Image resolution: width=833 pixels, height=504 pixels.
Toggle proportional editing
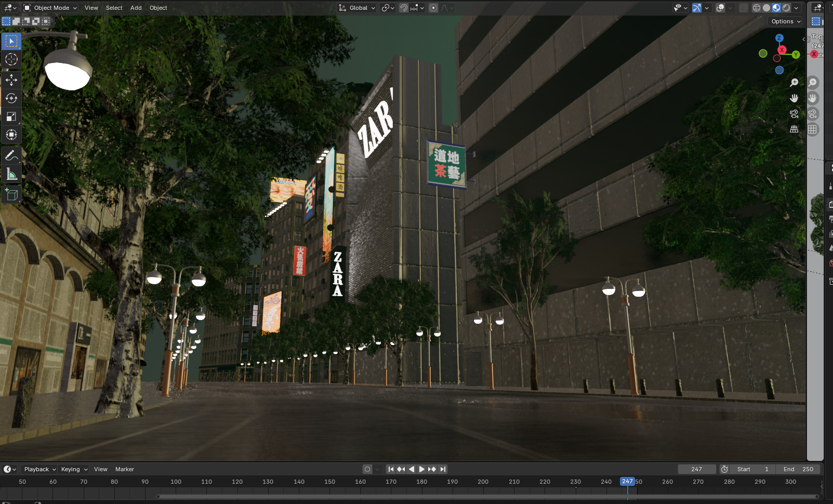click(x=433, y=8)
